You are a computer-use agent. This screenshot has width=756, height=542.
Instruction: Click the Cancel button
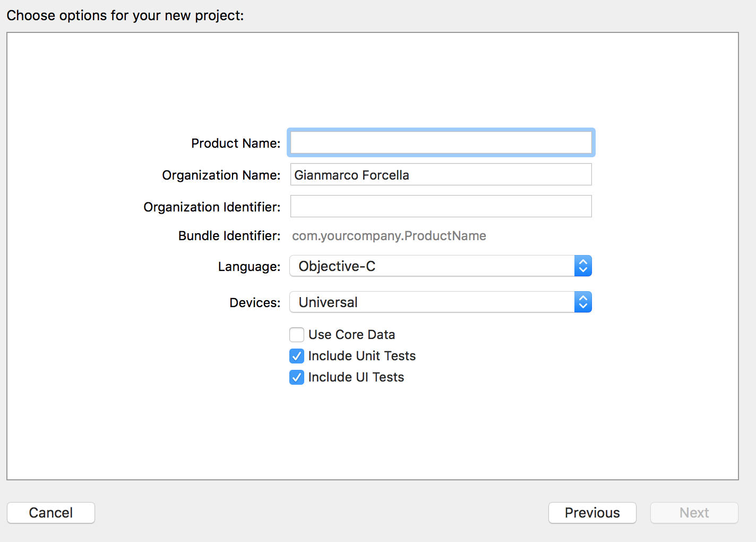pos(51,513)
